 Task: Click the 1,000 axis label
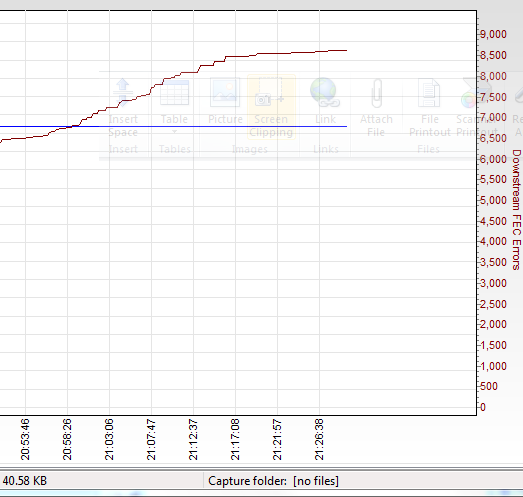(493, 366)
